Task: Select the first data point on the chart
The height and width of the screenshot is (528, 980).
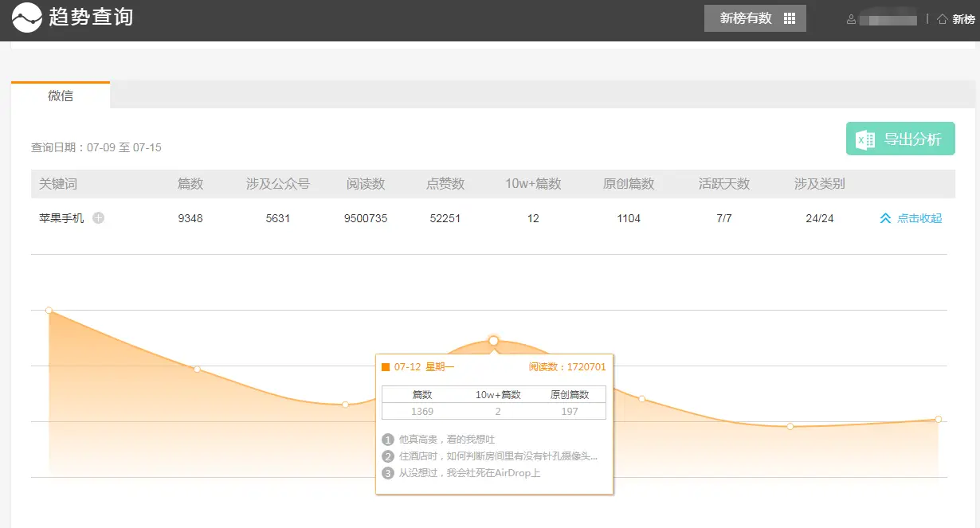Action: [x=49, y=310]
